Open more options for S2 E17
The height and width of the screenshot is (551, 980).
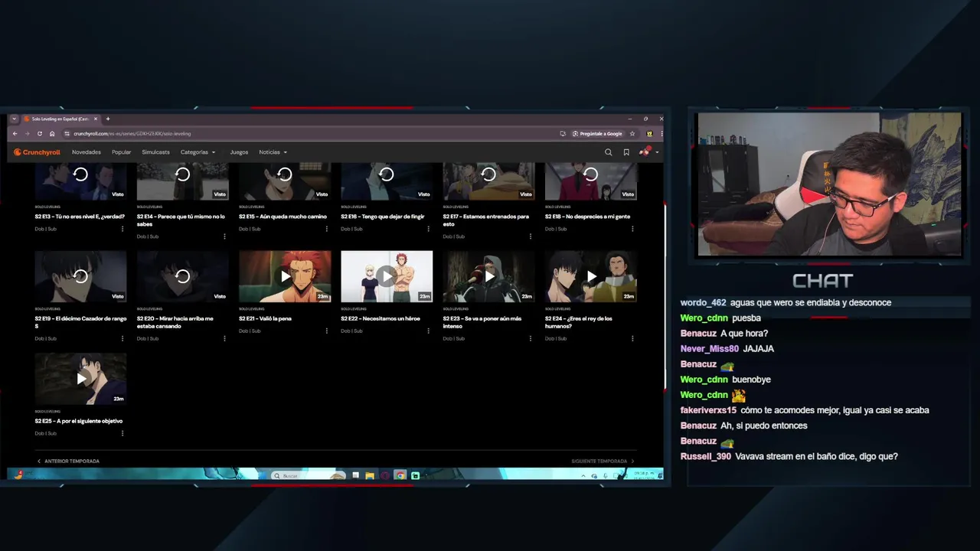[x=531, y=236]
